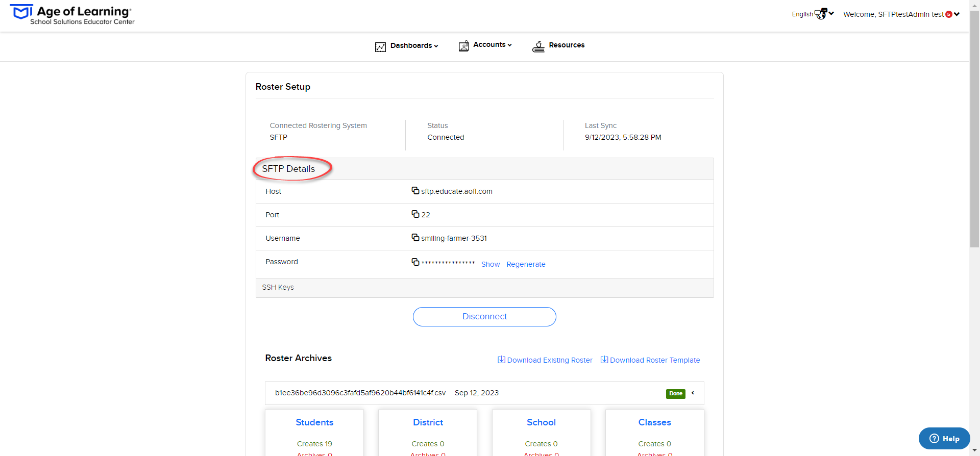Click Students Creates 19 text
Image resolution: width=980 pixels, height=456 pixels.
314,444
